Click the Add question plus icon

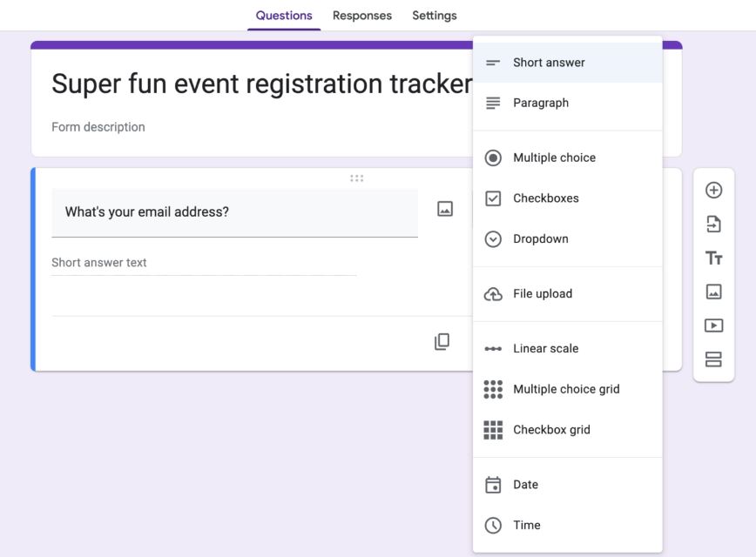(x=713, y=191)
